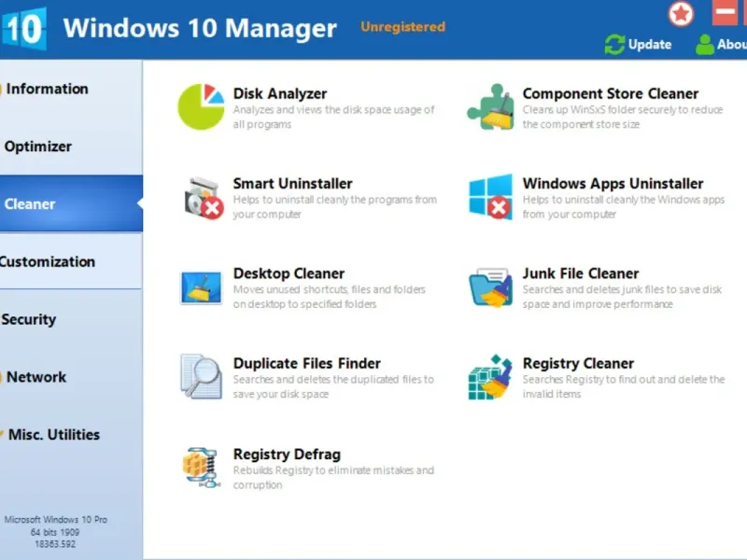
Task: Minimize the Windows 10 Manager window
Action: [725, 12]
